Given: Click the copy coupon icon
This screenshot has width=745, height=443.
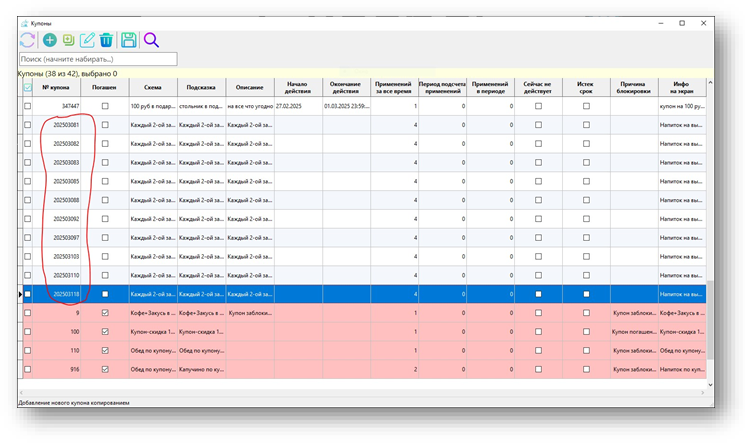Looking at the screenshot, I should [68, 40].
